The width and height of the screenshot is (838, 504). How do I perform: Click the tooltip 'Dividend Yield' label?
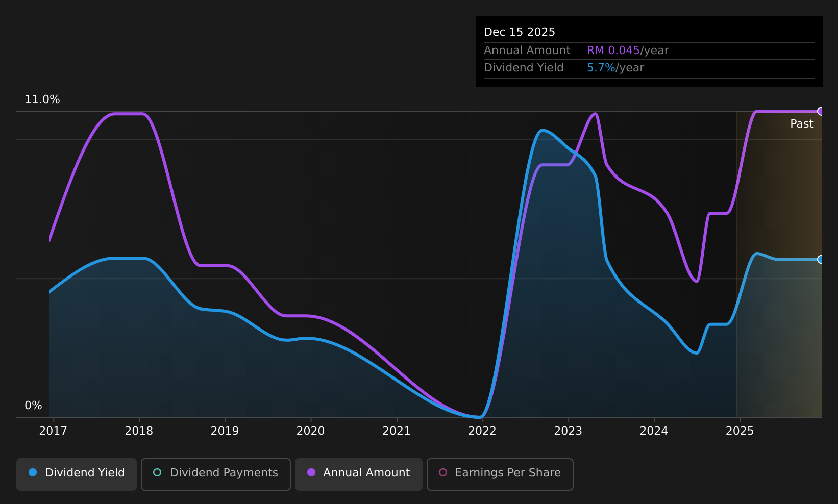(x=524, y=68)
